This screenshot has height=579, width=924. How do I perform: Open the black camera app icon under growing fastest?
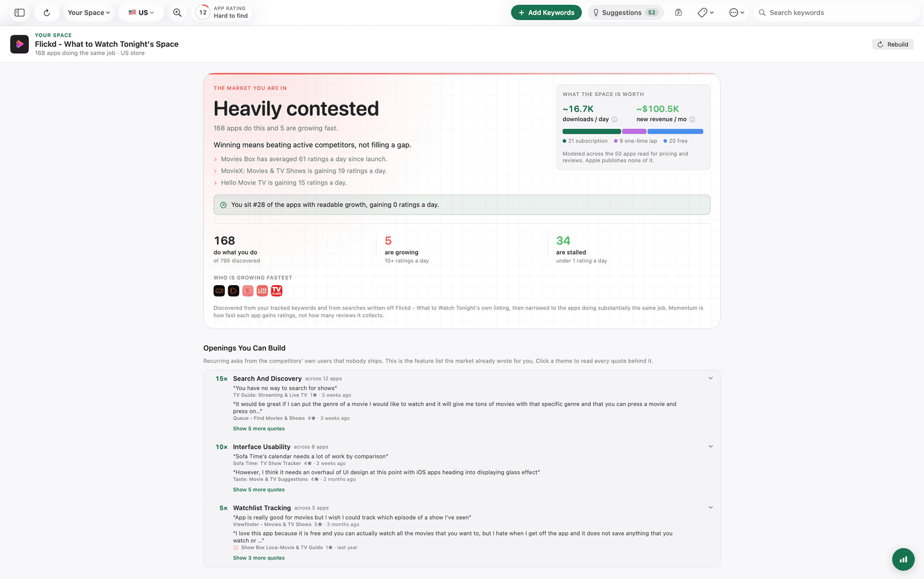click(x=219, y=291)
